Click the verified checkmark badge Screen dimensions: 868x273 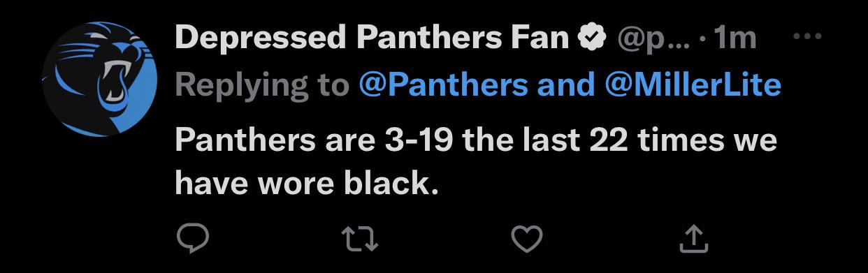click(591, 38)
